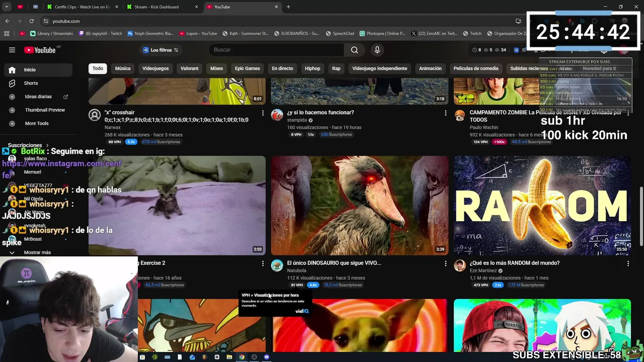This screenshot has height=362, width=644.
Task: Click the youtube.com address bar
Action: [x=66, y=21]
